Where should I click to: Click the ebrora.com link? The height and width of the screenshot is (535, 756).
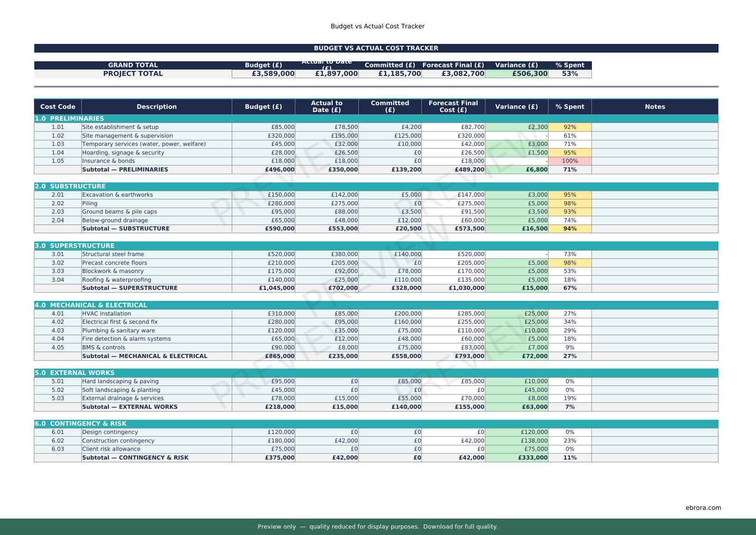[703, 508]
